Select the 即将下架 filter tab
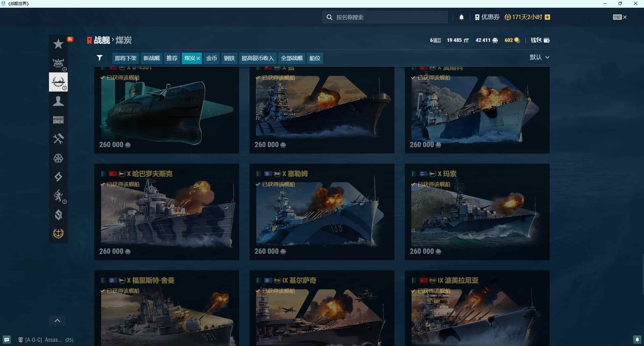644x346 pixels. (126, 58)
